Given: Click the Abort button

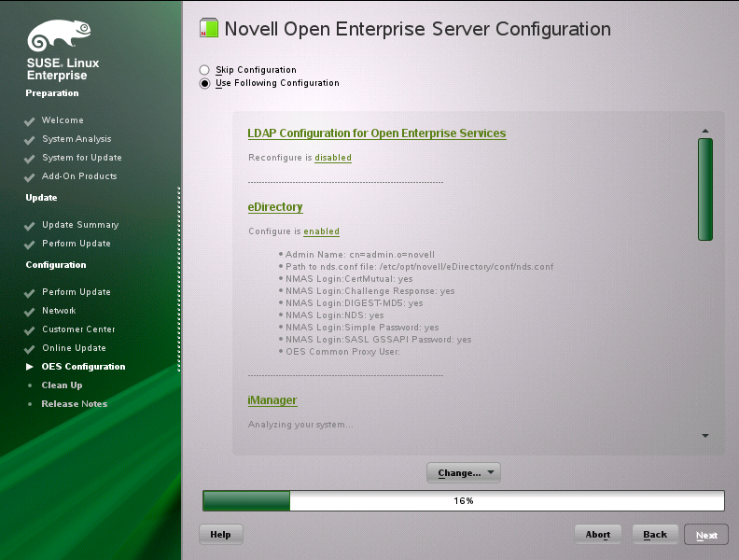Looking at the screenshot, I should pyautogui.click(x=597, y=535).
